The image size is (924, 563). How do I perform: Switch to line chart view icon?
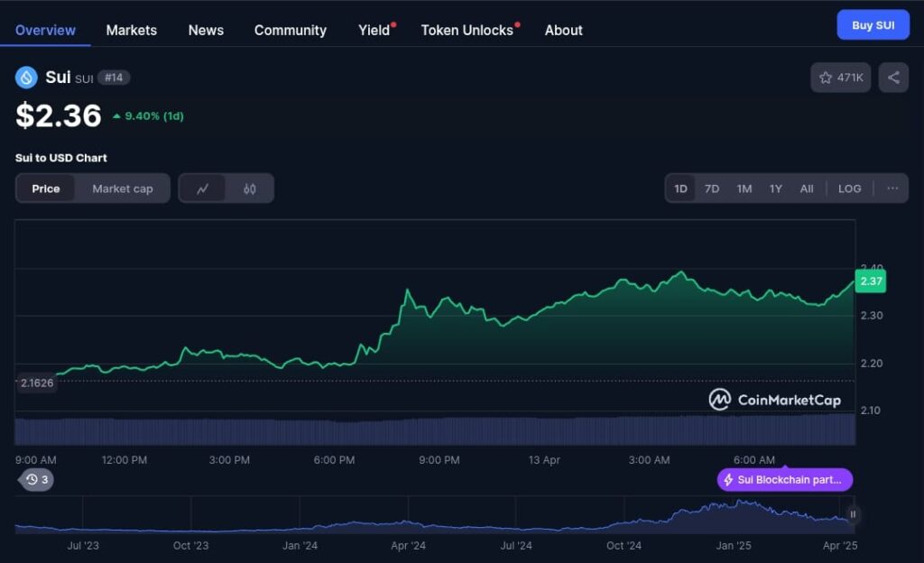pyautogui.click(x=202, y=189)
